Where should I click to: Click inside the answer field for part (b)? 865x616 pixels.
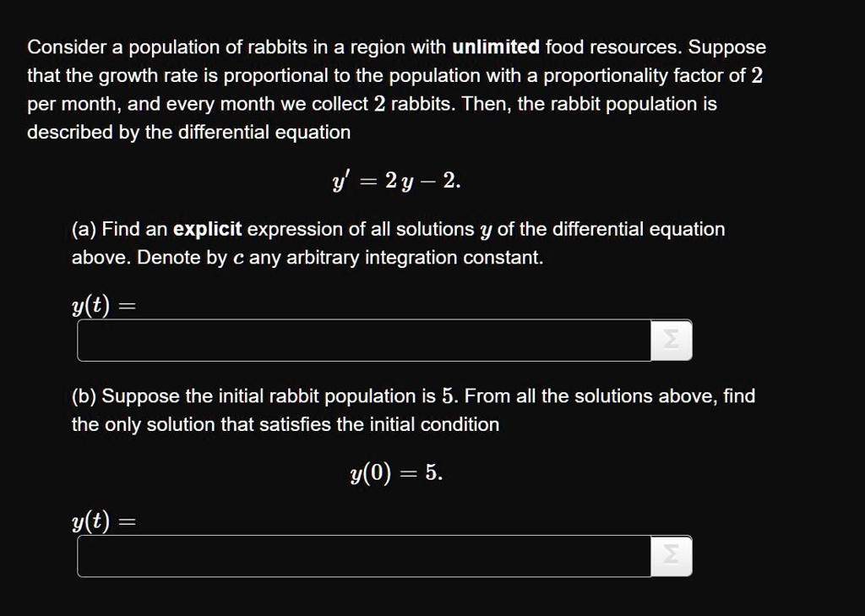(x=363, y=556)
